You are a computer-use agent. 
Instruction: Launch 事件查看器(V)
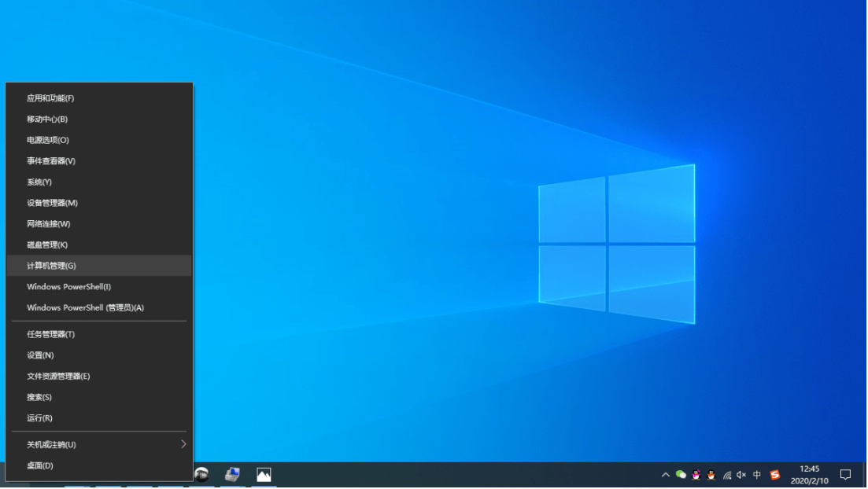pos(99,161)
